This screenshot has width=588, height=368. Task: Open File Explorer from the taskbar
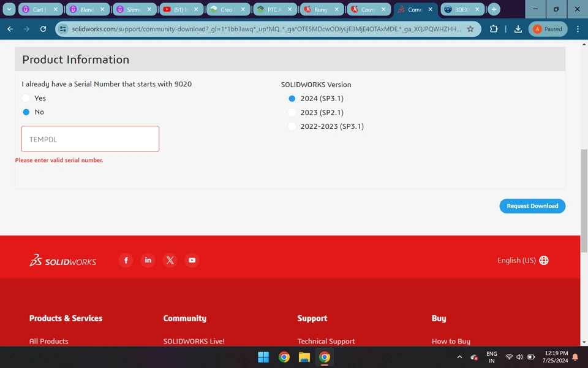point(304,357)
